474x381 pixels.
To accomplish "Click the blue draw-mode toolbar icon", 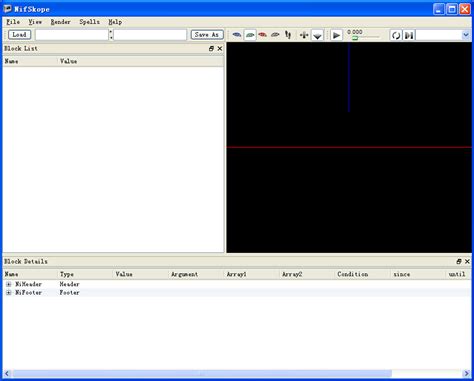I will click(x=237, y=35).
